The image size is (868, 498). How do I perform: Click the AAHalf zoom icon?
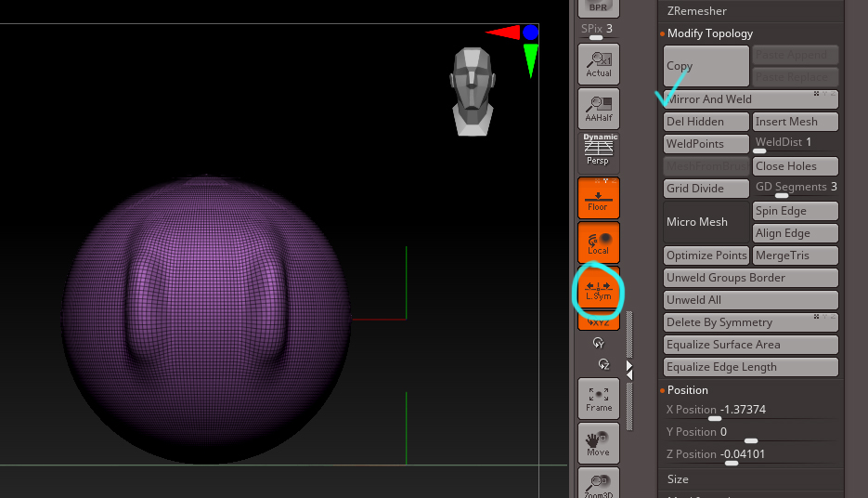tap(599, 109)
